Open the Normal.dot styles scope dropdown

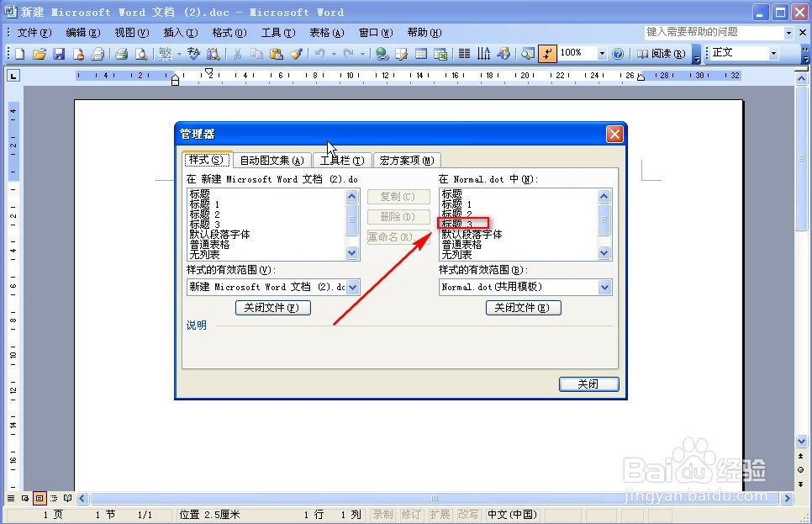(604, 287)
